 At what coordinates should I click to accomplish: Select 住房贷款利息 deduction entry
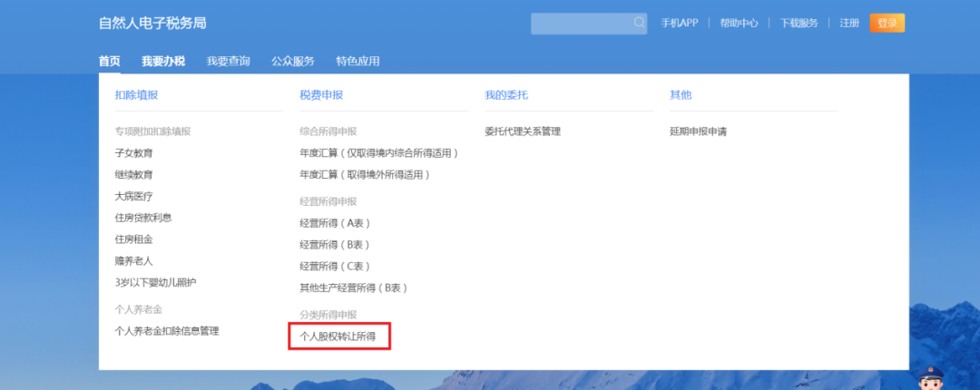[143, 218]
